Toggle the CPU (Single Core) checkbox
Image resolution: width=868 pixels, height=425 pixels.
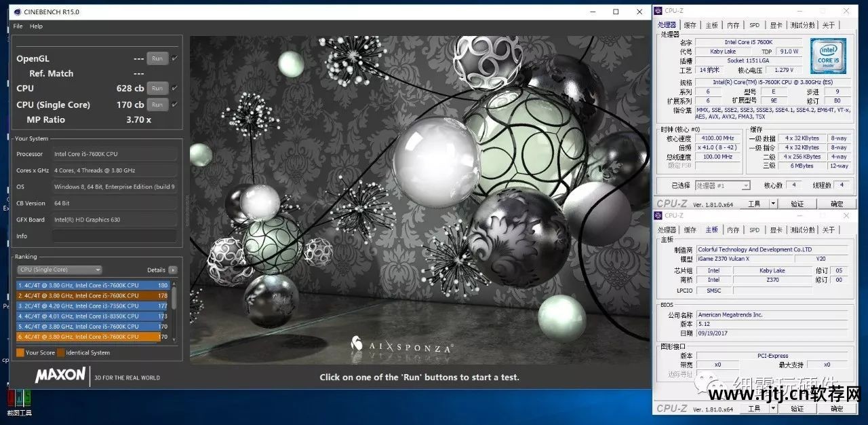coord(174,105)
